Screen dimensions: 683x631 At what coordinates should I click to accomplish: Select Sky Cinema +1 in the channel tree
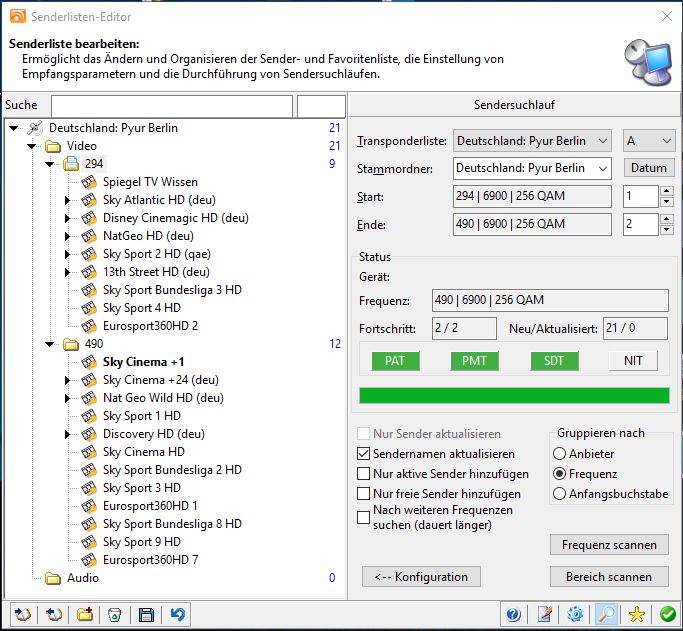[143, 362]
